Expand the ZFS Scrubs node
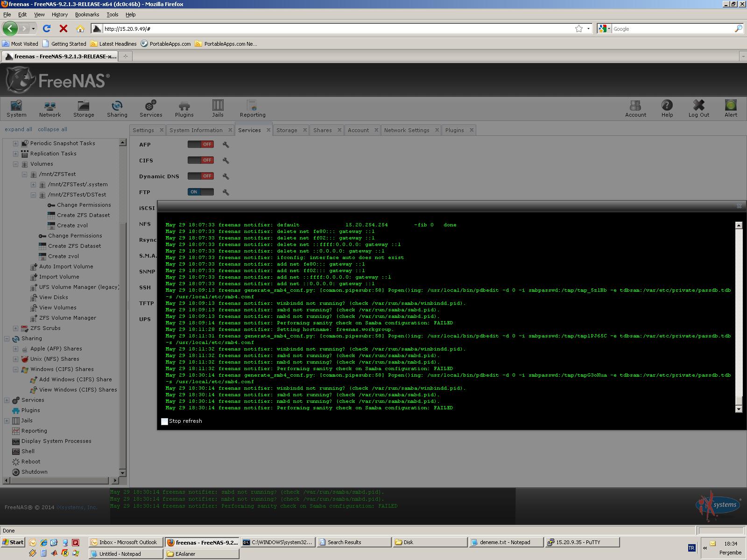The width and height of the screenshot is (747, 560). coord(15,328)
